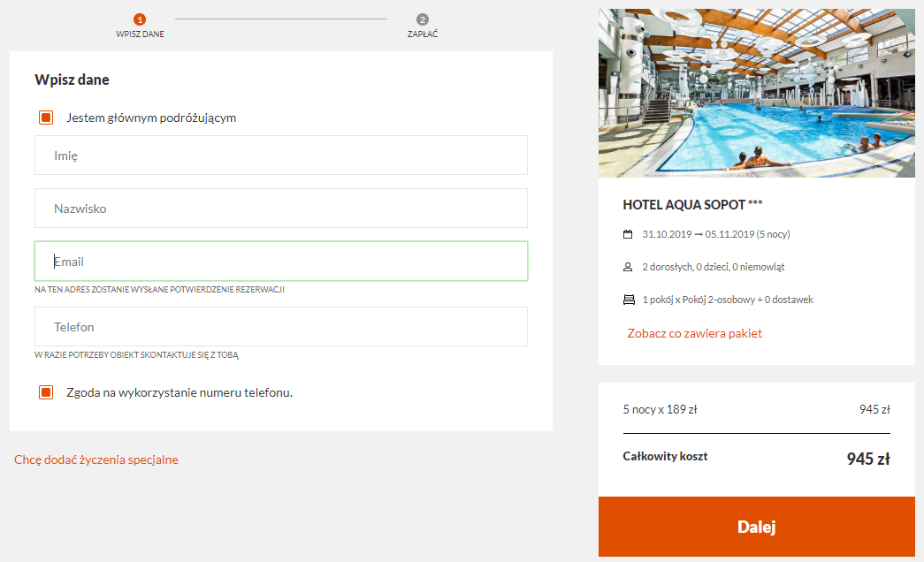Focus the 'Imię' input field
This screenshot has height=562, width=924.
[281, 156]
